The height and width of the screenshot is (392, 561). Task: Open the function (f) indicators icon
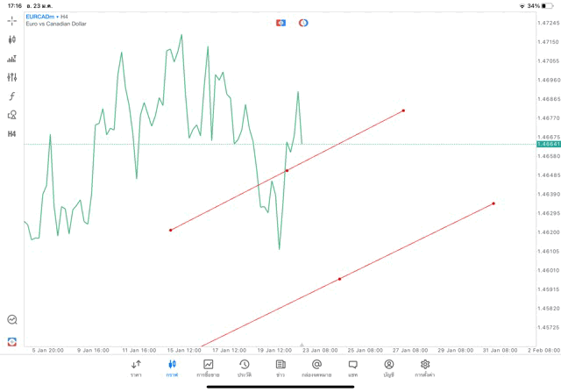click(12, 96)
